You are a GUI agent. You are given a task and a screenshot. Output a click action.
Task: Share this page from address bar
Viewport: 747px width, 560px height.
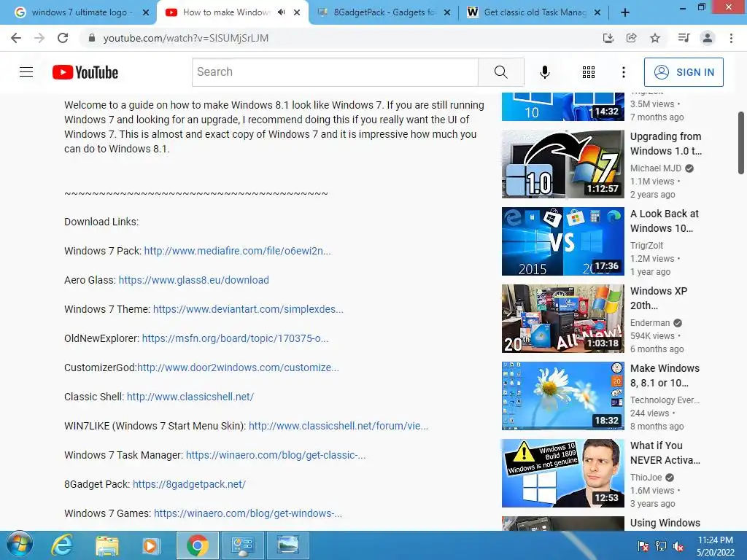tap(631, 38)
